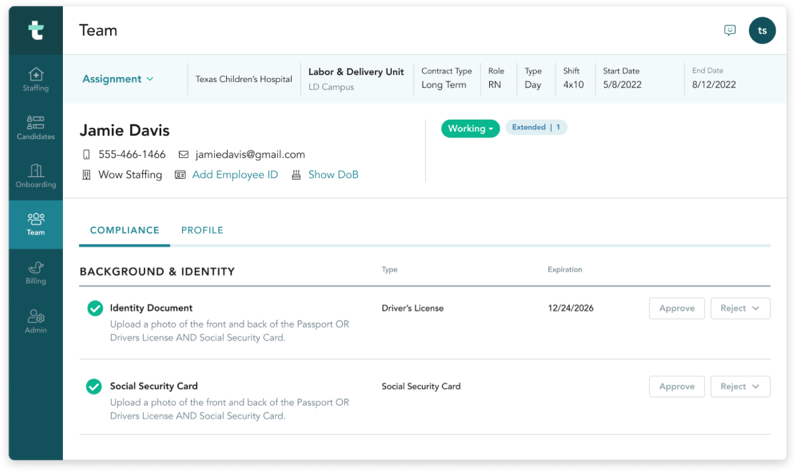Click the app logo in the sidebar
Viewport: 796px width, 472px height.
pos(36,30)
